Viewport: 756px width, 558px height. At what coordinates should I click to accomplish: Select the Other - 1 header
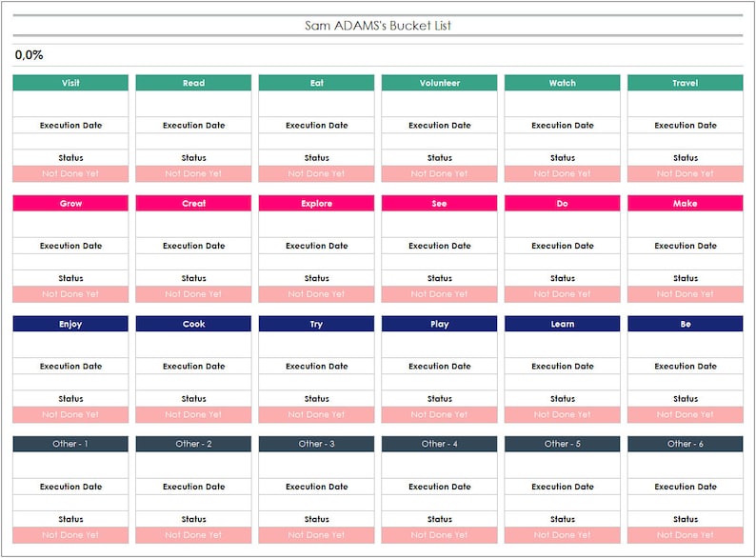70,444
